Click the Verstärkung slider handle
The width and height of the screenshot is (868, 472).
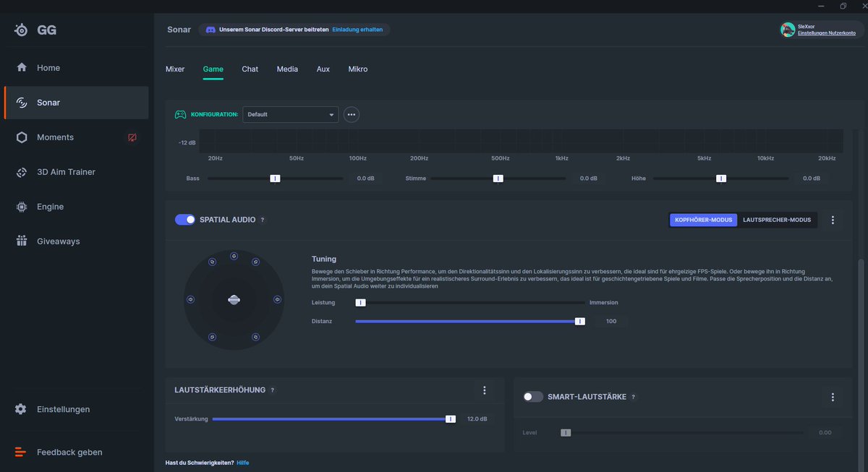[451, 419]
